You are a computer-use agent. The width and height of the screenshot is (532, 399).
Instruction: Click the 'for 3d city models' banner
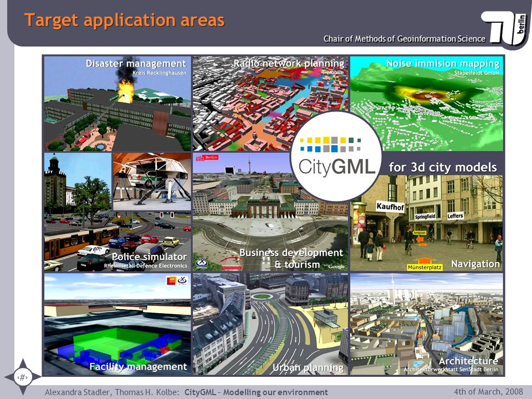pos(442,167)
